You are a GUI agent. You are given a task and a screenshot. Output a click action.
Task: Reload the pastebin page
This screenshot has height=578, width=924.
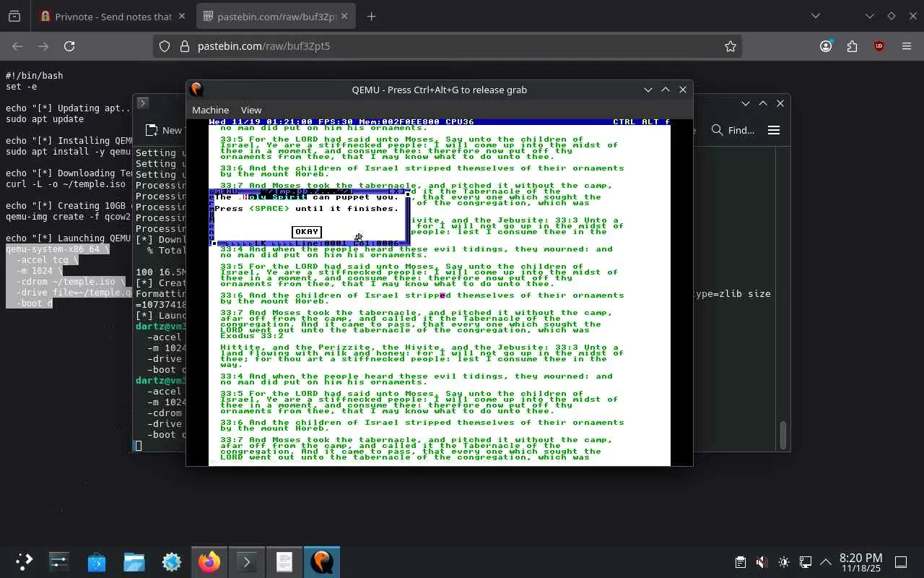tap(69, 46)
